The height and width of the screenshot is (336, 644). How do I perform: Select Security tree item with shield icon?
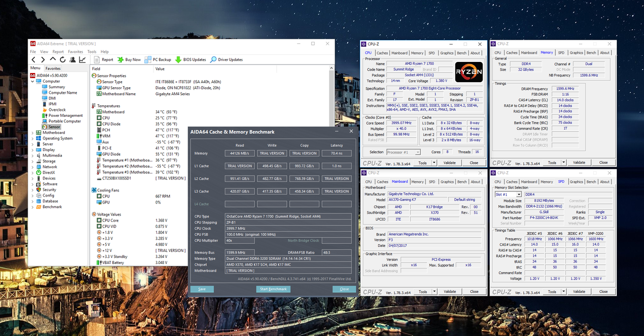pyautogui.click(x=49, y=189)
